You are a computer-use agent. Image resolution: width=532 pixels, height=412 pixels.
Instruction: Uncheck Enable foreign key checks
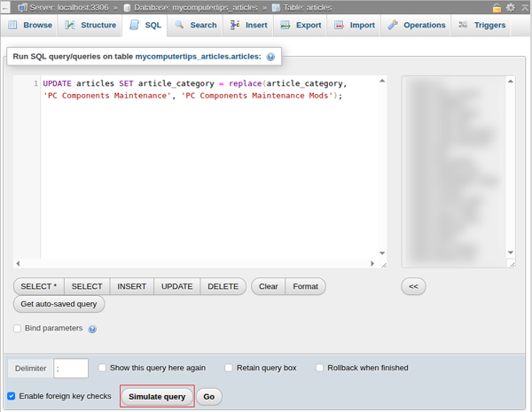click(12, 396)
